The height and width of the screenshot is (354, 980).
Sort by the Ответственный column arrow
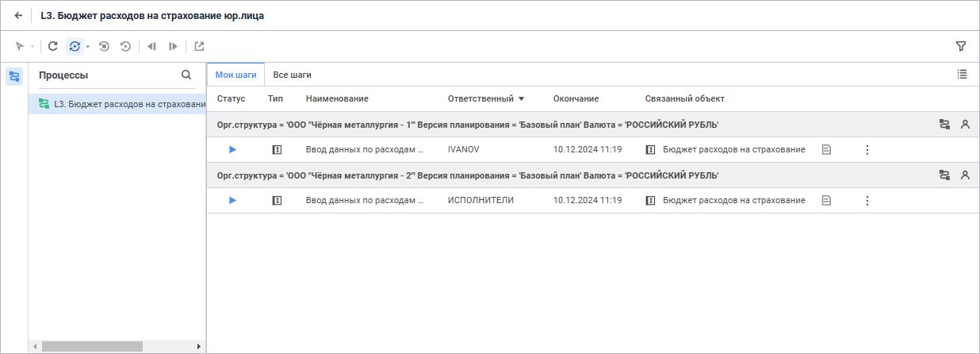click(522, 99)
